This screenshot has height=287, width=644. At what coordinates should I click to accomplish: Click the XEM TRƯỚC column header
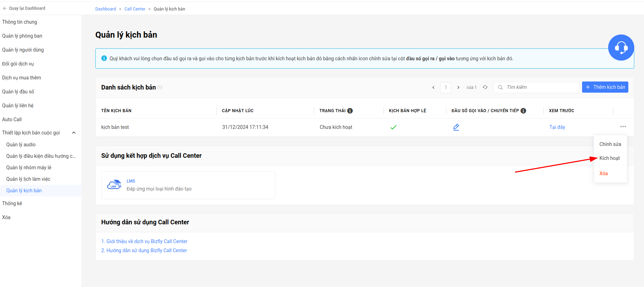pos(562,111)
